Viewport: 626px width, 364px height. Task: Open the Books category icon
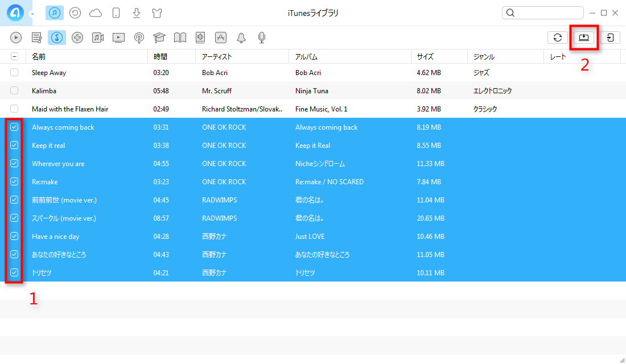click(x=180, y=38)
